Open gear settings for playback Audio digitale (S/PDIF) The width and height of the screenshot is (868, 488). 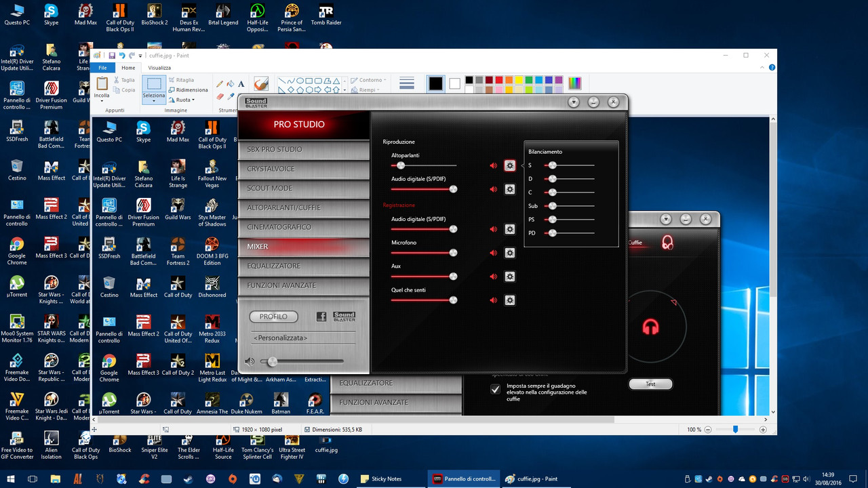(510, 189)
